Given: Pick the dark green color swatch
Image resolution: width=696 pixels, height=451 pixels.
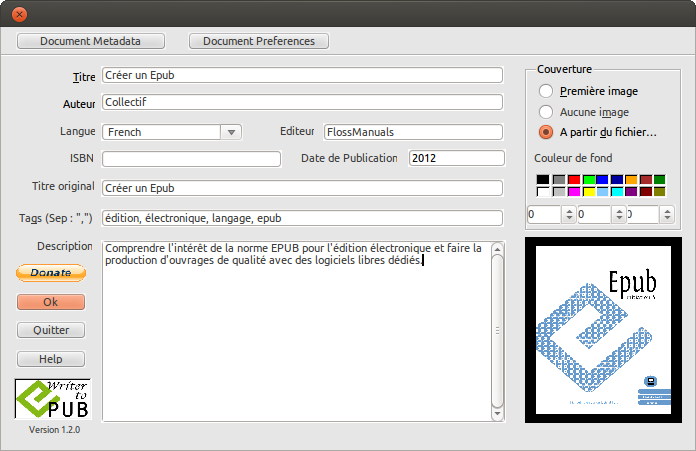Looking at the screenshot, I should [x=660, y=179].
